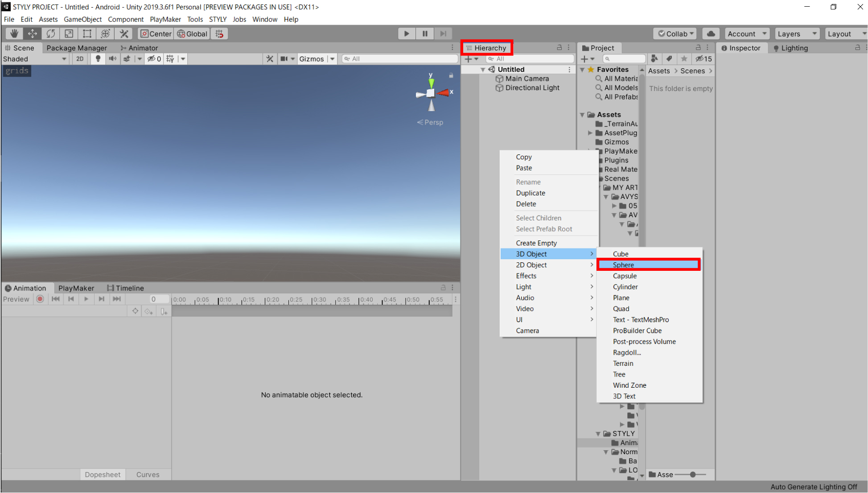868x493 pixels.
Task: Choose Cube in the submenu
Action: coord(649,254)
